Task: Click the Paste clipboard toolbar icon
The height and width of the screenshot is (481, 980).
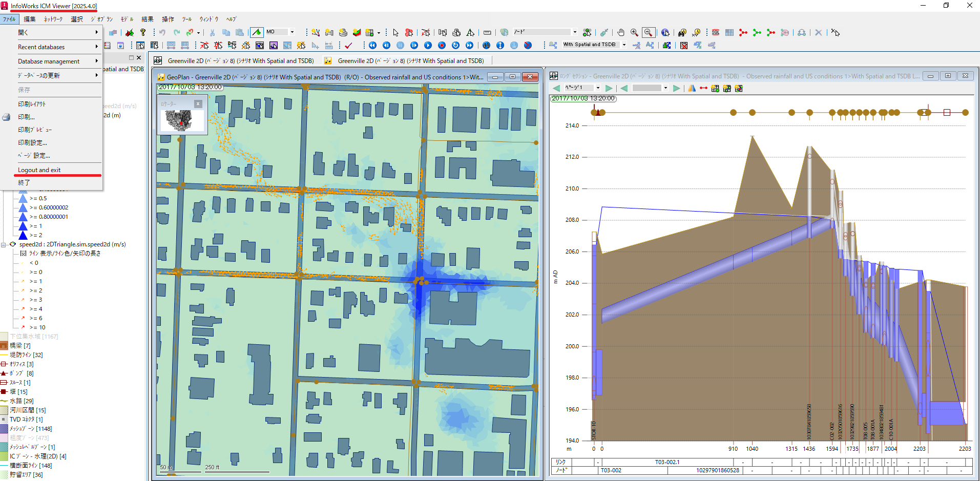Action: pyautogui.click(x=240, y=32)
